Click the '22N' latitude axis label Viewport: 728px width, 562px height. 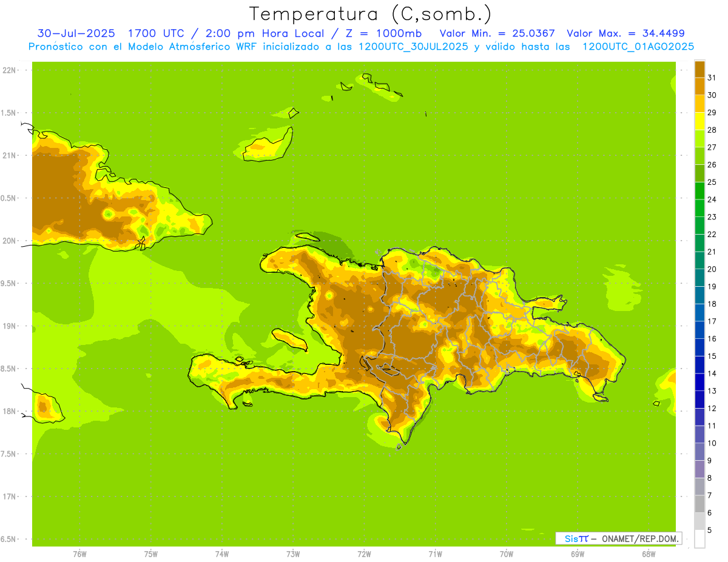9,70
